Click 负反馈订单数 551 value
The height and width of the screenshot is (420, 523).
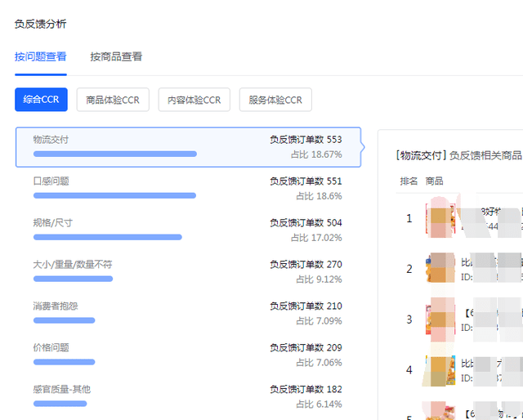pos(306,181)
